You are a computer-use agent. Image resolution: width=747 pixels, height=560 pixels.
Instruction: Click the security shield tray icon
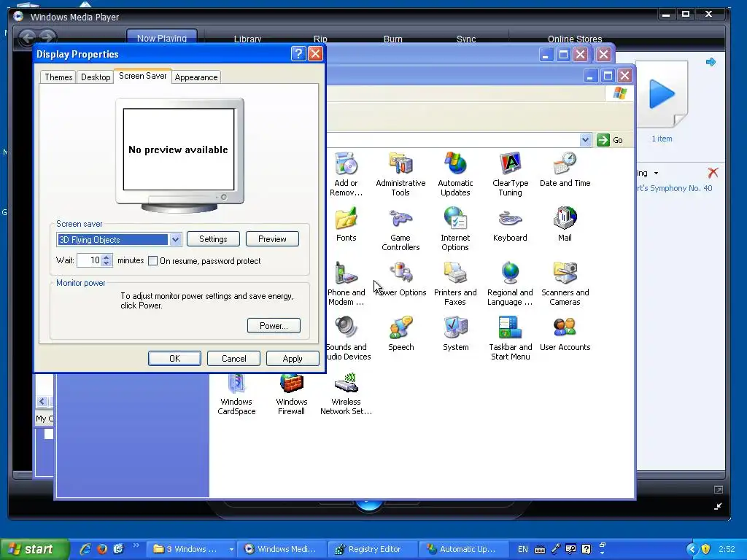(x=706, y=549)
